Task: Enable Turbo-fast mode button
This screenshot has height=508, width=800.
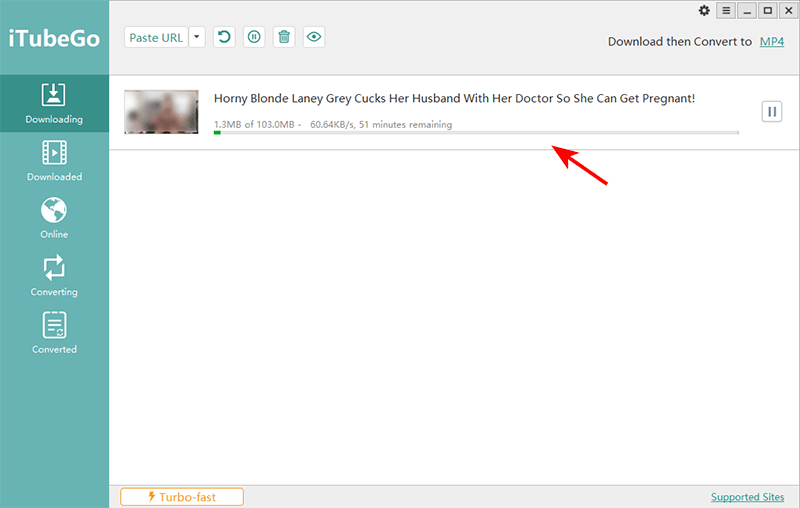Action: pos(182,497)
